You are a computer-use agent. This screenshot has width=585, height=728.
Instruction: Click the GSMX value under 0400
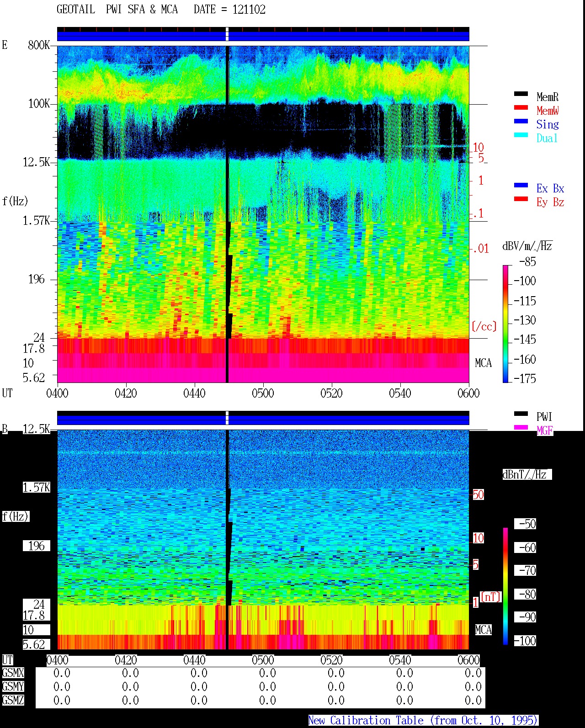pos(62,673)
